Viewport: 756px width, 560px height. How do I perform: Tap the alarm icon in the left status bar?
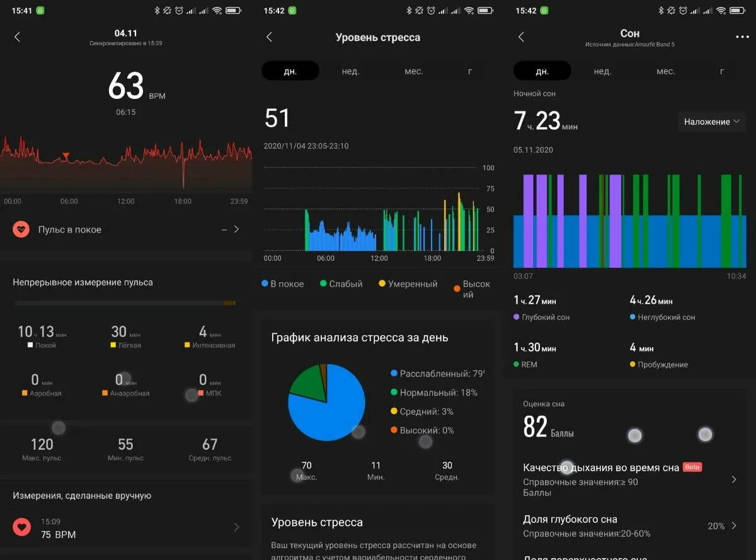tap(179, 11)
